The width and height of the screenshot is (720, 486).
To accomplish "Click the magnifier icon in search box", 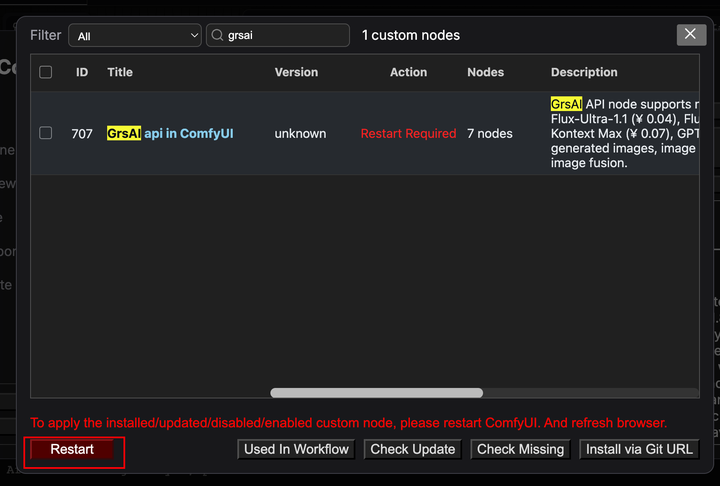I will coord(217,36).
